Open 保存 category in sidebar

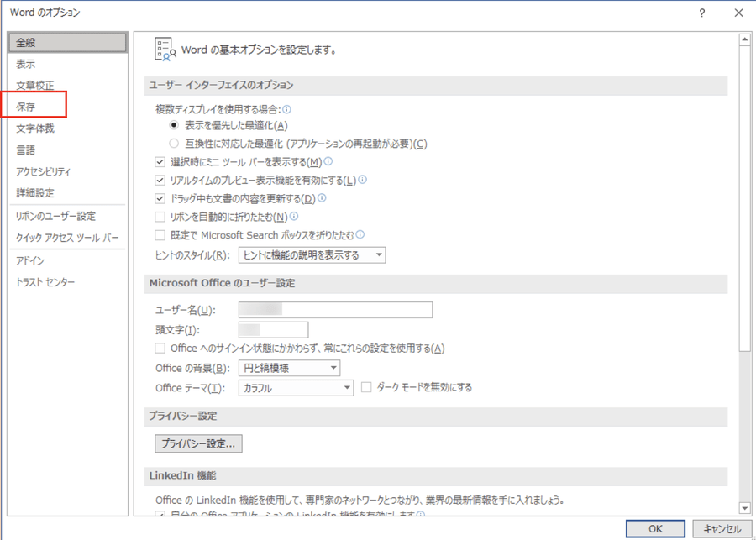67,107
